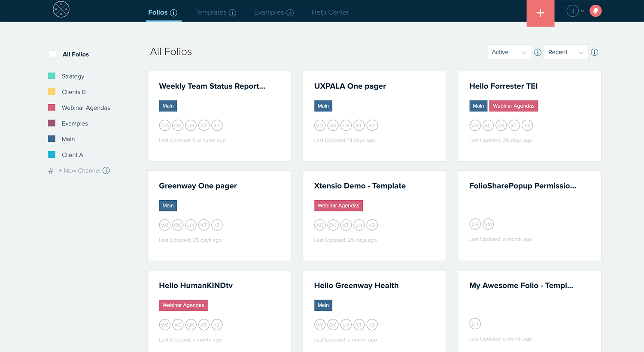Open the Active status filter dropdown
Screen dimensions: 644x352
(x=509, y=52)
